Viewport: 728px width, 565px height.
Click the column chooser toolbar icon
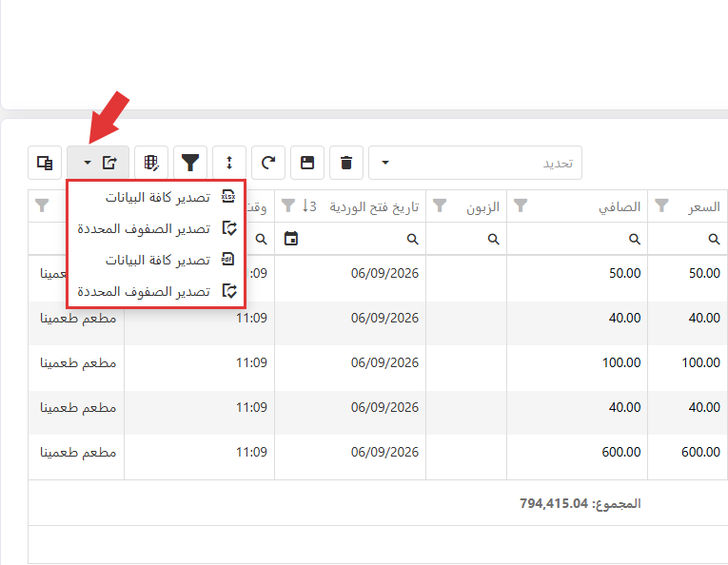tap(45, 163)
